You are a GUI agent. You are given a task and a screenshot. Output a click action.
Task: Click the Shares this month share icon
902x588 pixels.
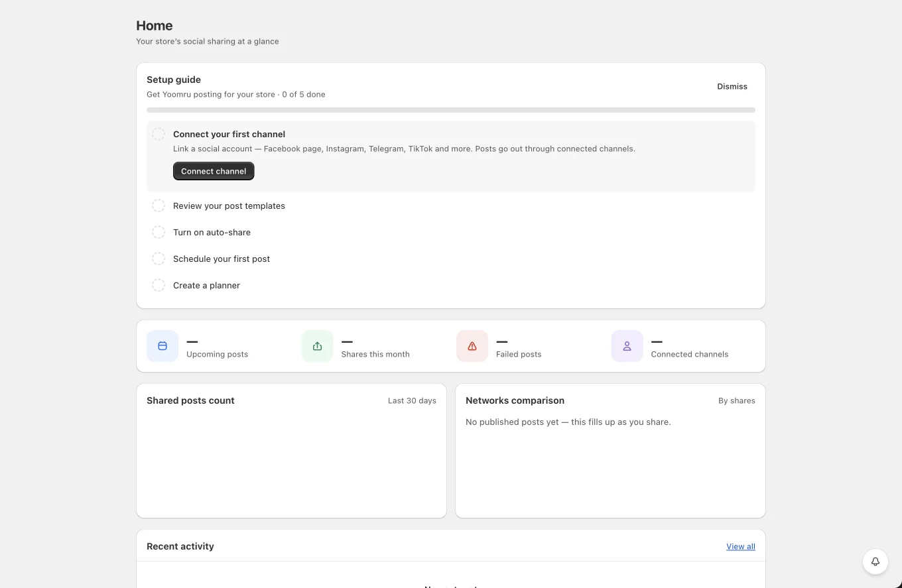tap(317, 346)
